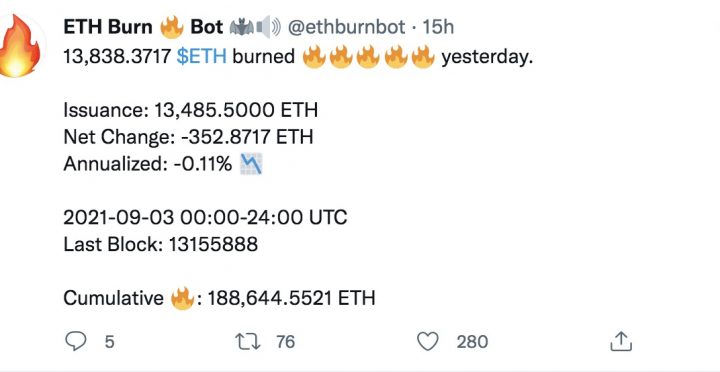Open the flame profile avatar

pyautogui.click(x=21, y=46)
